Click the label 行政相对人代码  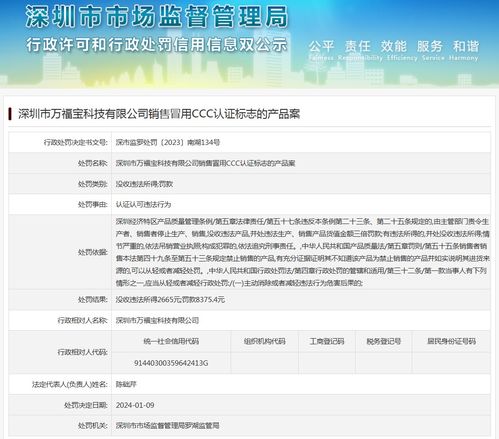(82, 352)
